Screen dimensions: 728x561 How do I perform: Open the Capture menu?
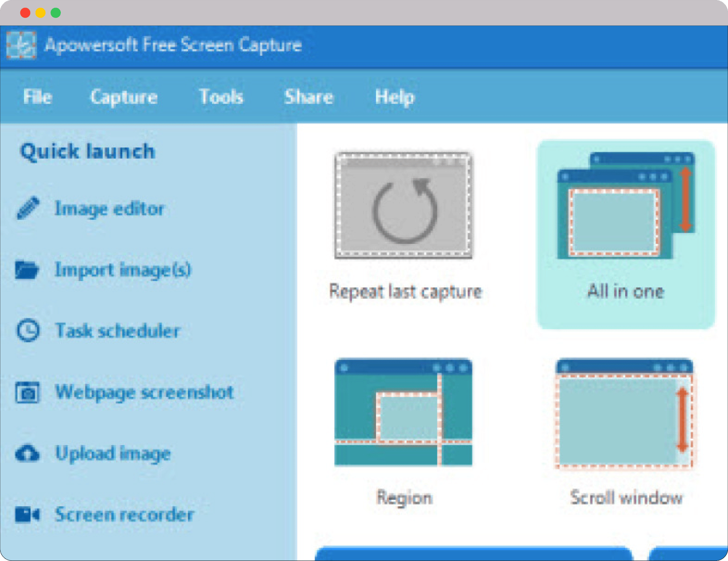pyautogui.click(x=124, y=97)
